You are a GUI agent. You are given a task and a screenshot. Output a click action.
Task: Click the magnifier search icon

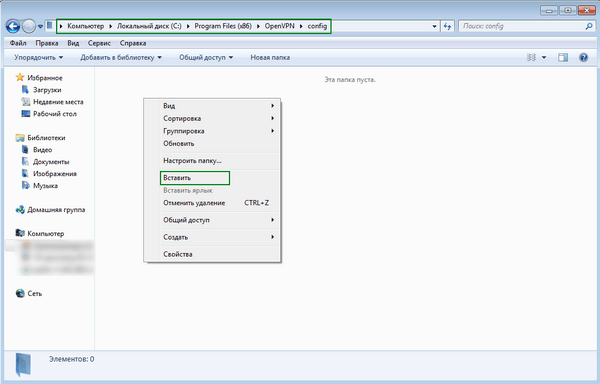589,26
